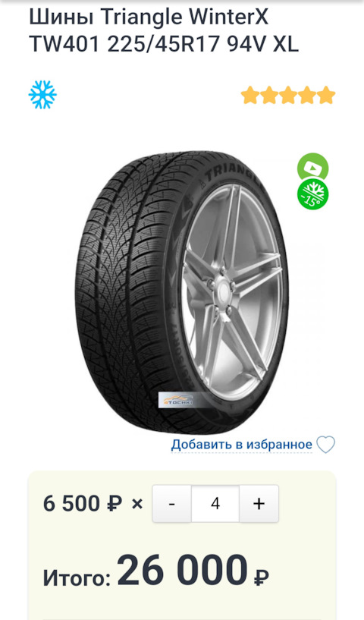Image resolution: width=364 pixels, height=620 pixels.
Task: Click the quantity field showing 4
Action: (x=215, y=504)
